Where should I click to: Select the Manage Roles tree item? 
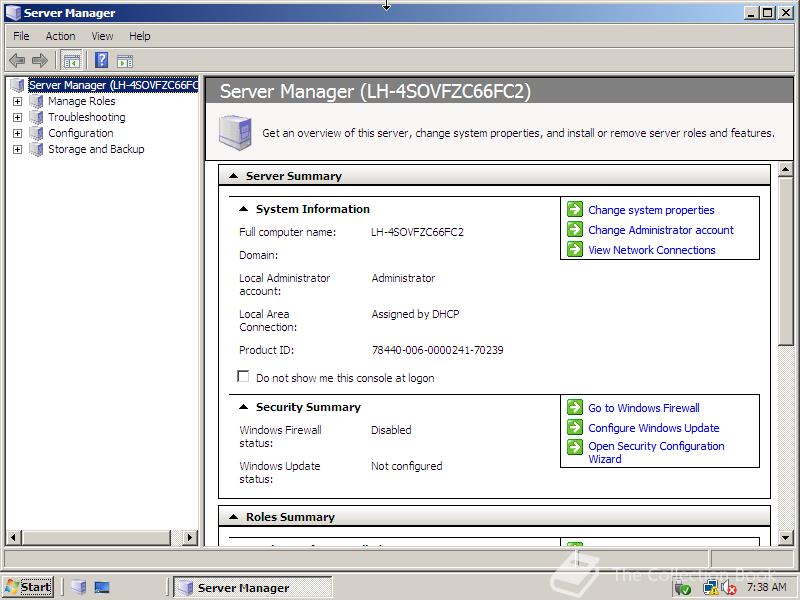click(x=82, y=101)
